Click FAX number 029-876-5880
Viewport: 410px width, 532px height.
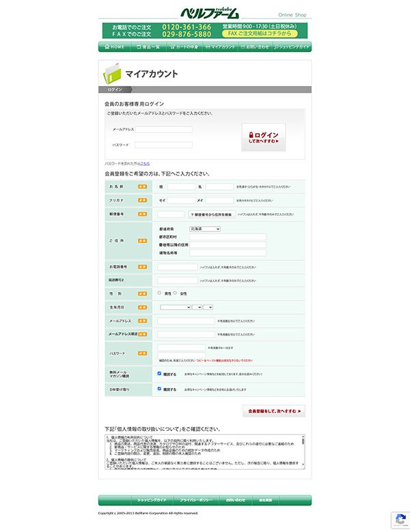pos(187,34)
